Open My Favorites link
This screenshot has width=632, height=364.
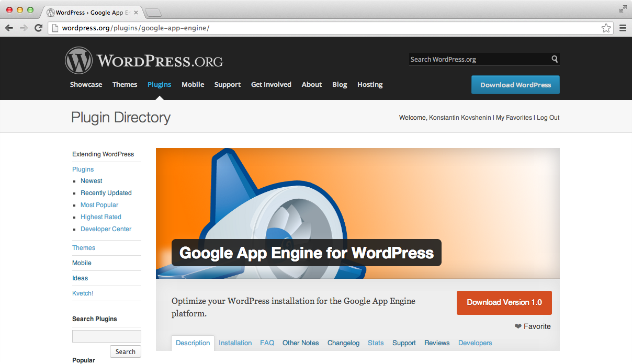pos(514,118)
